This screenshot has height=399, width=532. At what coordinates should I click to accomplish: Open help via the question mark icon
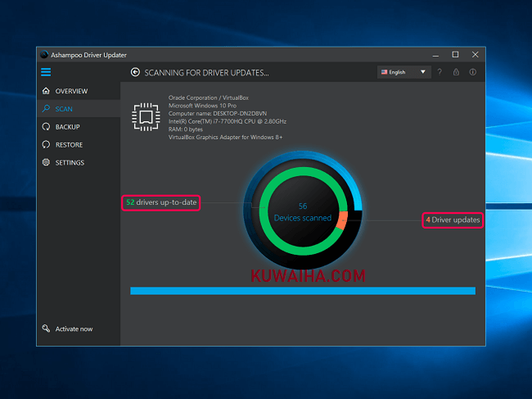(440, 72)
